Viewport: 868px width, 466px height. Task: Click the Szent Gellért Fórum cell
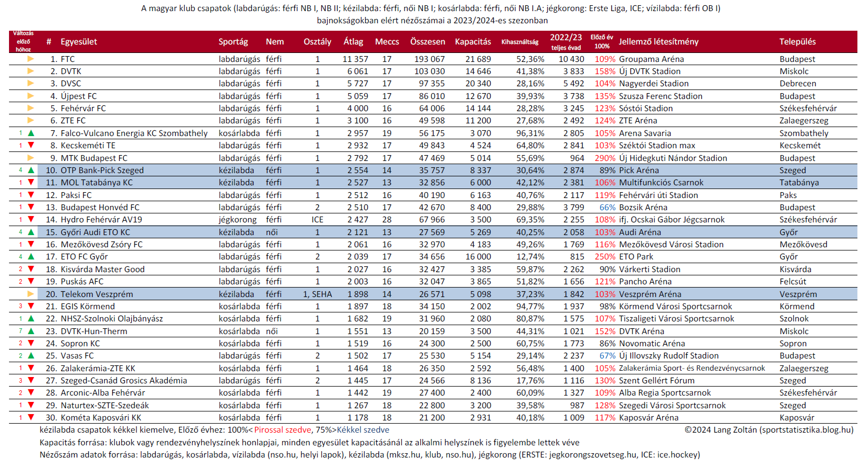point(657,380)
